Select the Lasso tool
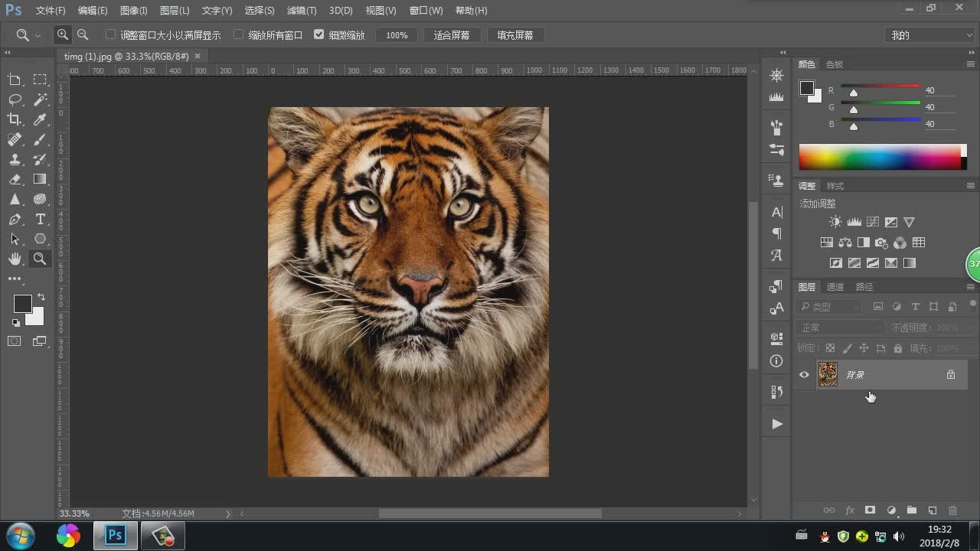The width and height of the screenshot is (980, 551). click(15, 99)
